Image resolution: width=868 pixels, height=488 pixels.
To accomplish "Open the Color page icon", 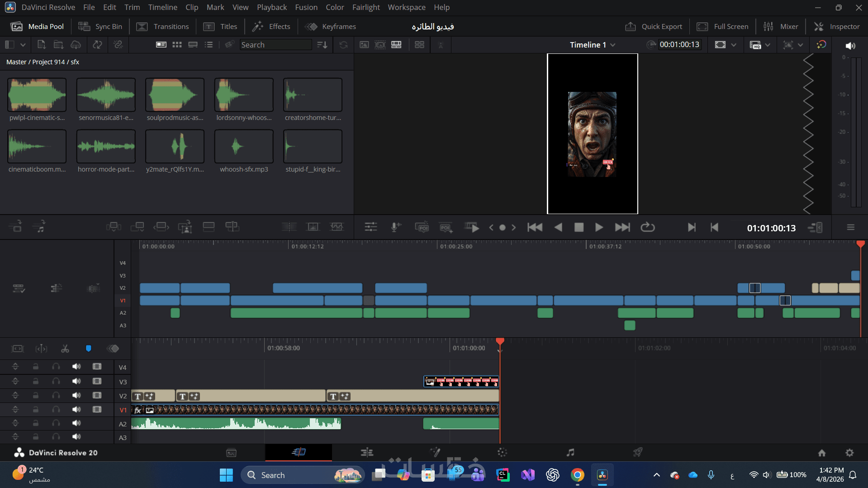I will pyautogui.click(x=502, y=452).
